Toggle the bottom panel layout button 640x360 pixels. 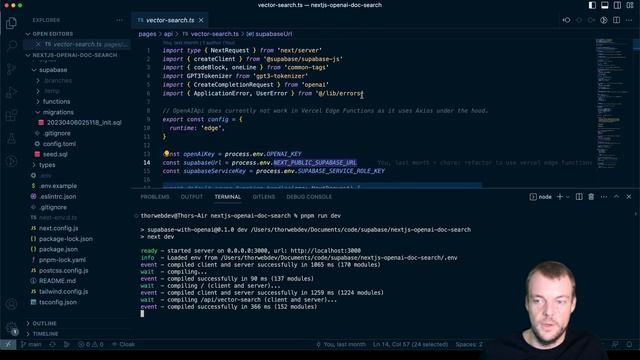tap(604, 5)
